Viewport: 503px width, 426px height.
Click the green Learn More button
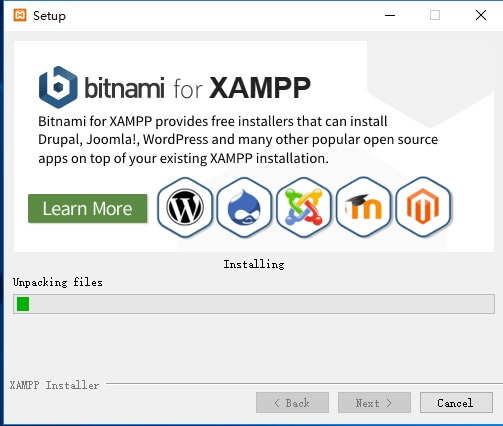(x=87, y=209)
